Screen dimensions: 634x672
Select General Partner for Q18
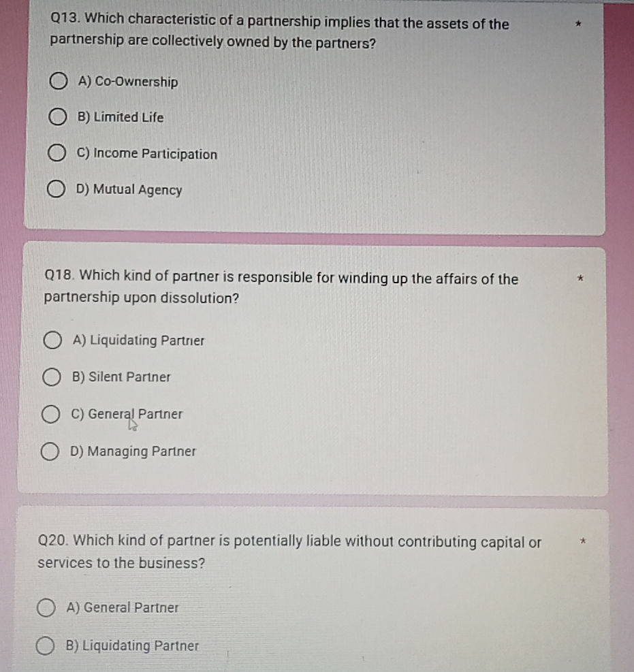[52, 413]
